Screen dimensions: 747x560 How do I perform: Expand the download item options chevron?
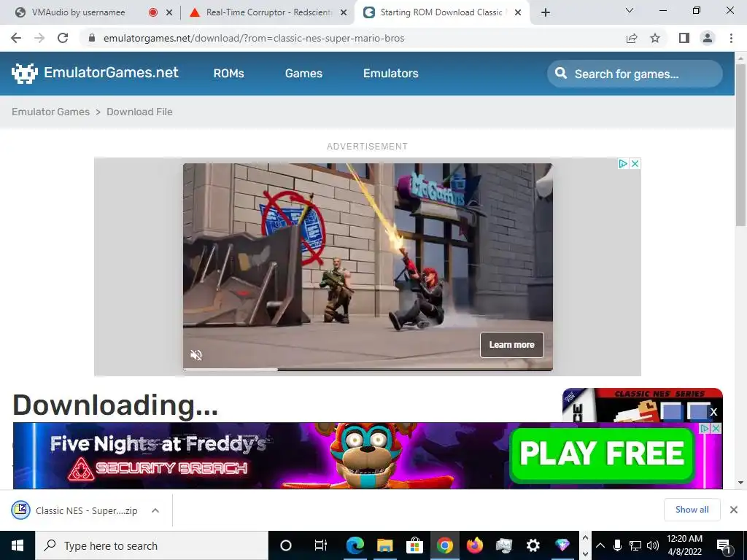155,510
